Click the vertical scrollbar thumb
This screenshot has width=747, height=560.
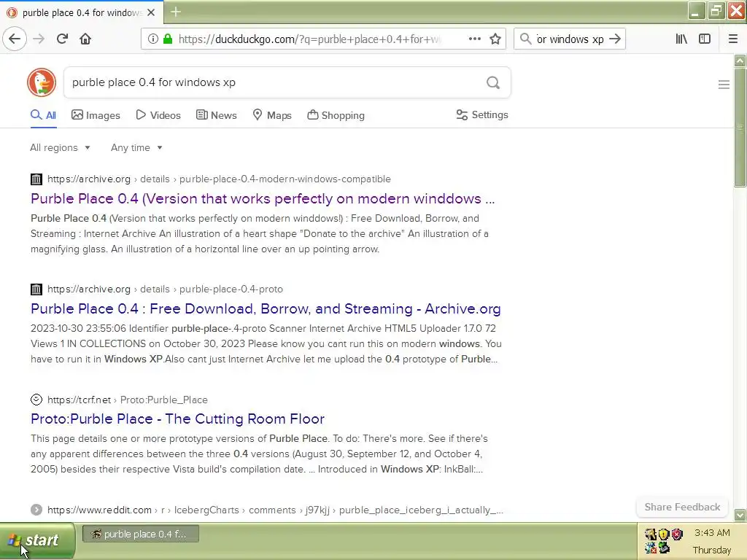point(740,127)
